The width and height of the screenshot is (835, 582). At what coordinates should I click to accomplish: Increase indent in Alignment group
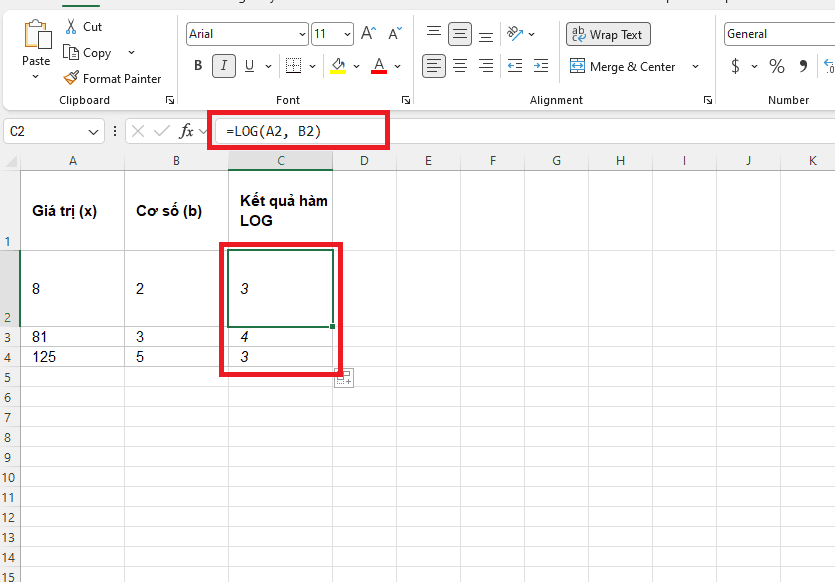541,66
